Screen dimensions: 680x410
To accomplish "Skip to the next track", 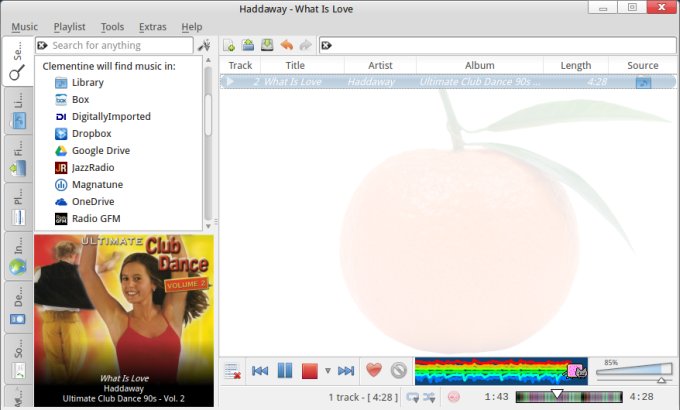I will [x=346, y=371].
